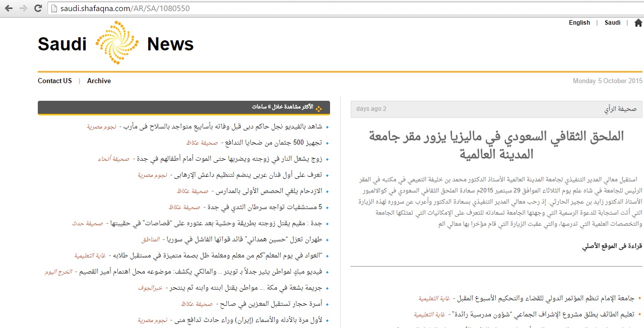This screenshot has width=644, height=328.
Task: Switch to the English language link
Action: click(x=579, y=23)
